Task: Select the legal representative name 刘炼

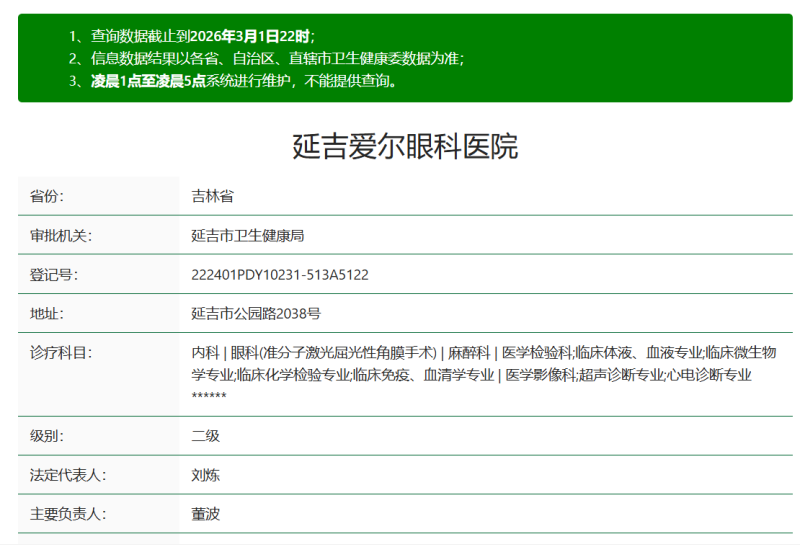Action: pyautogui.click(x=206, y=475)
